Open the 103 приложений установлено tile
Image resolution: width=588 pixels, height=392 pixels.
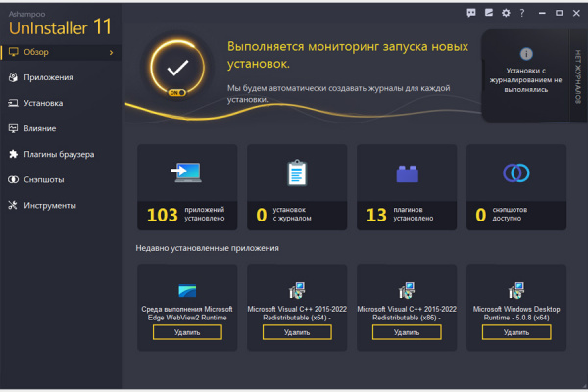[187, 187]
